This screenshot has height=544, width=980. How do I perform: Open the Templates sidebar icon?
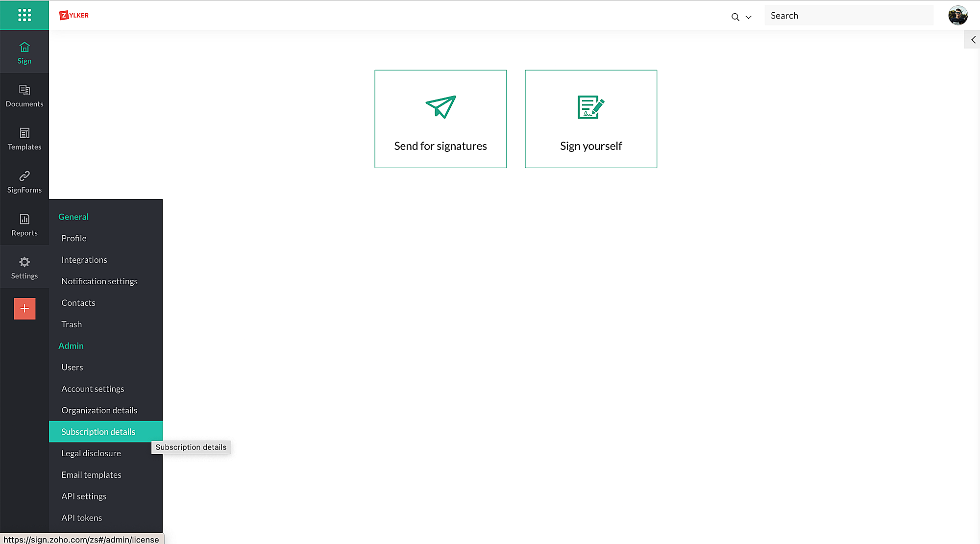(x=24, y=133)
